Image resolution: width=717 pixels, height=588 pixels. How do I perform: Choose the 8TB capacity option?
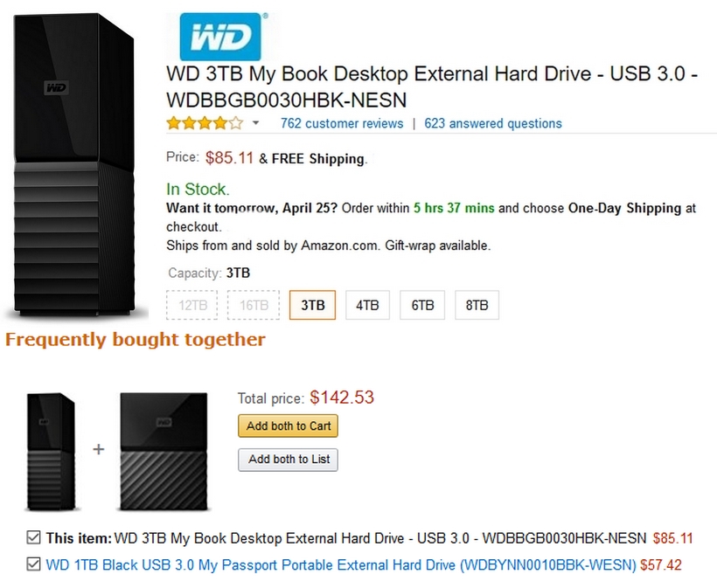477,306
